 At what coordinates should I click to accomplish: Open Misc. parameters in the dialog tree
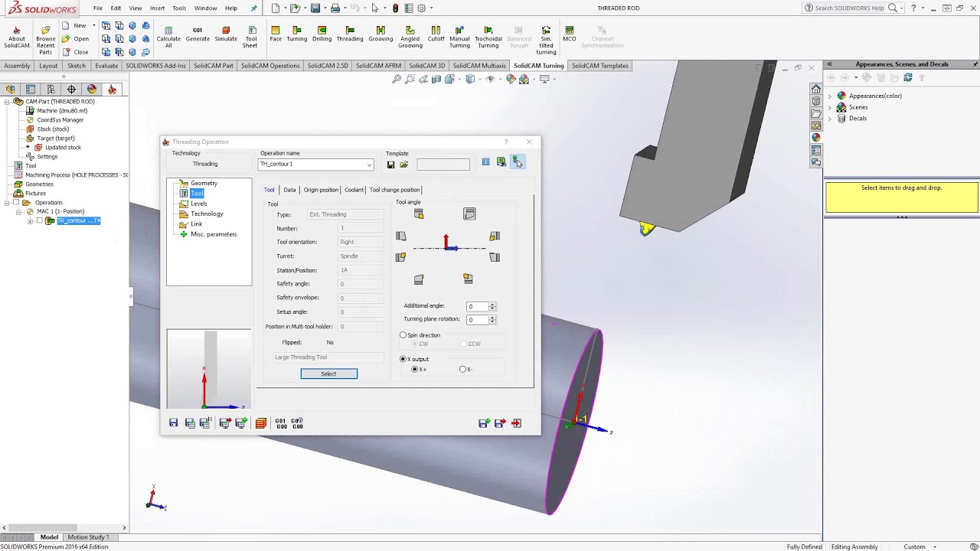214,234
